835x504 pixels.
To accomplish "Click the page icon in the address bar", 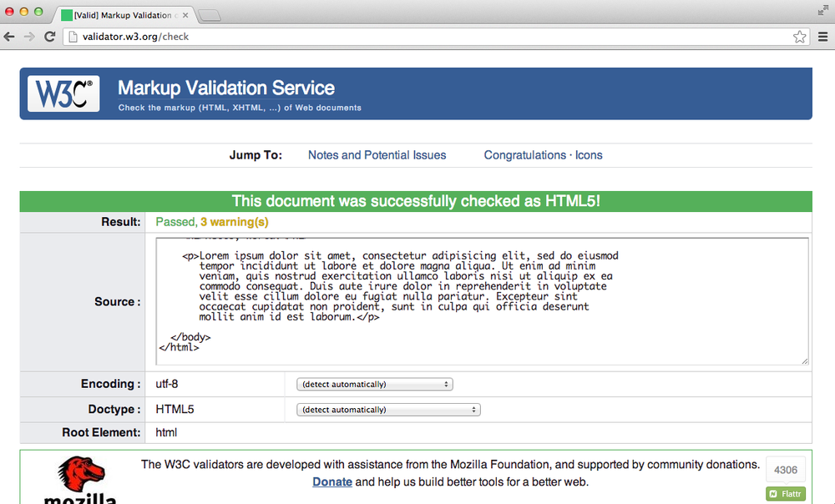I will pos(73,37).
